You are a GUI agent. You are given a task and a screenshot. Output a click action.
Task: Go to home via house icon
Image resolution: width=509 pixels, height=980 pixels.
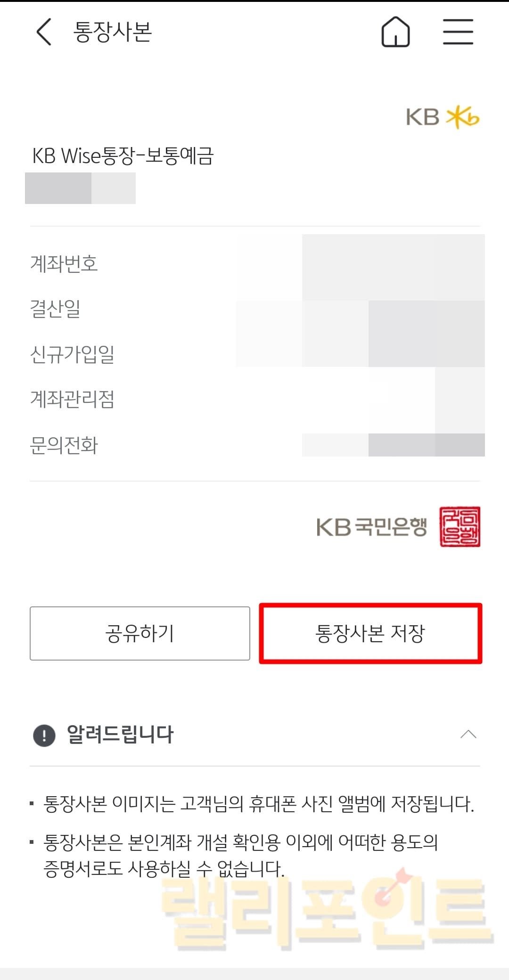click(395, 32)
